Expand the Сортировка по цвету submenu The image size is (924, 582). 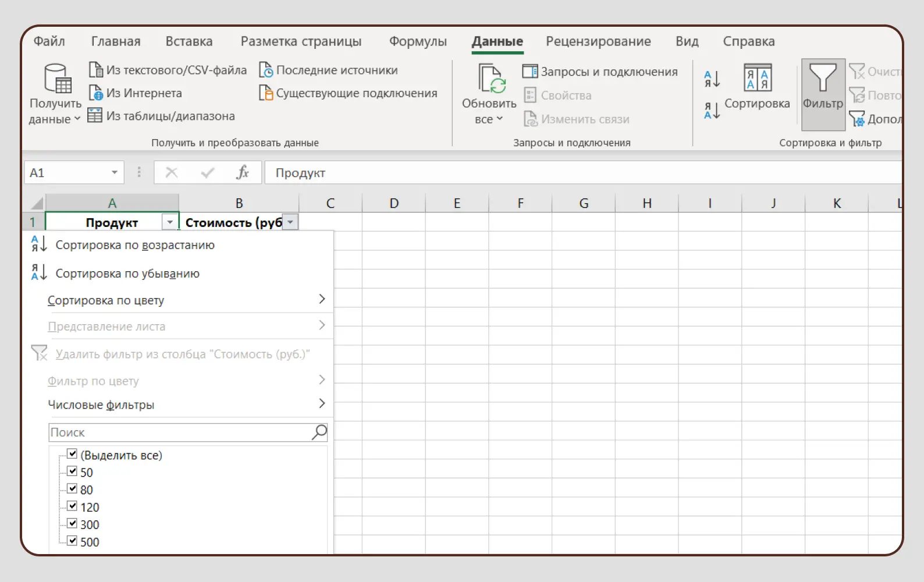click(322, 299)
